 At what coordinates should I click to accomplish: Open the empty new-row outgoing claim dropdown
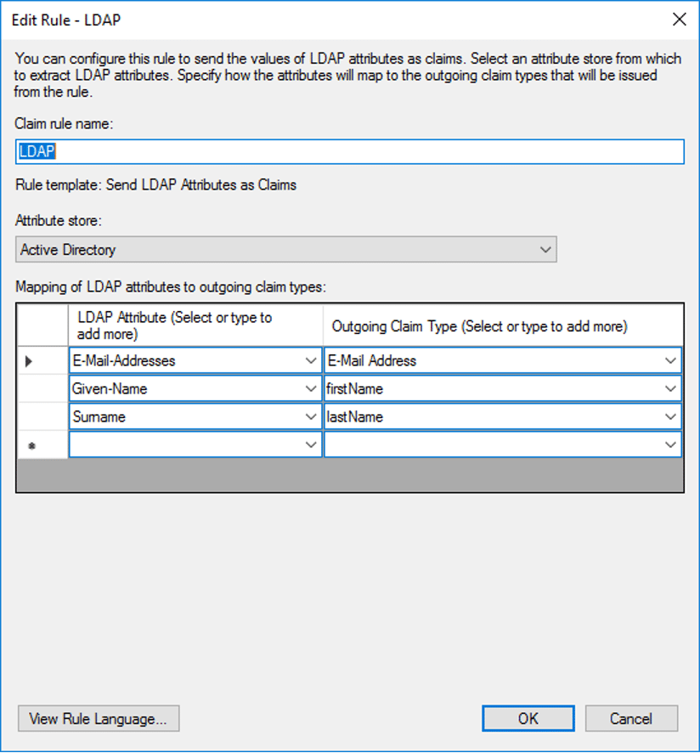click(671, 444)
